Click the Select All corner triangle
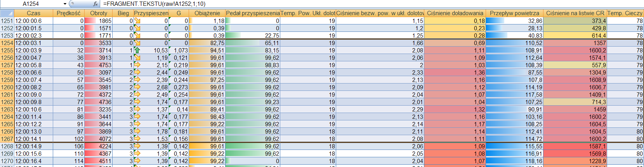This screenshot has height=167, width=644. click(7, 13)
